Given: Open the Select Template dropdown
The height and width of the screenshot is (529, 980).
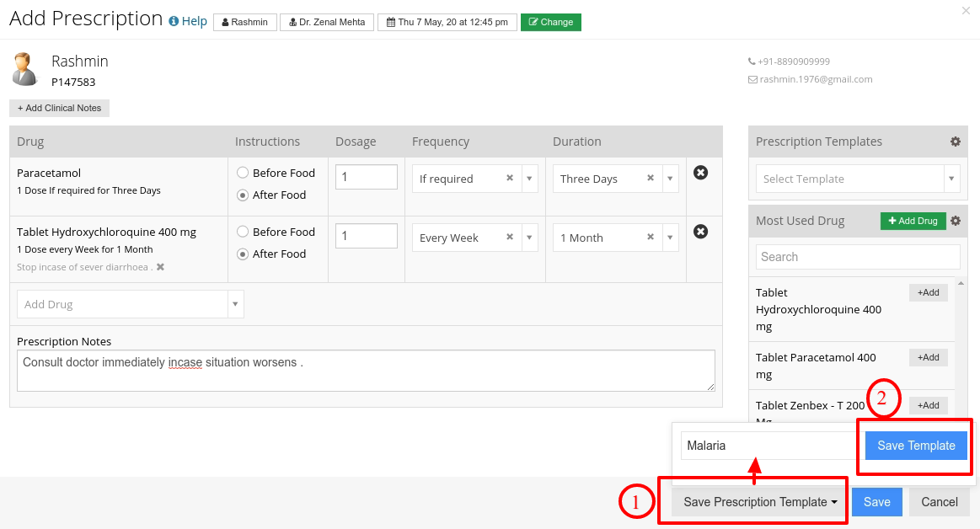Looking at the screenshot, I should [x=858, y=179].
